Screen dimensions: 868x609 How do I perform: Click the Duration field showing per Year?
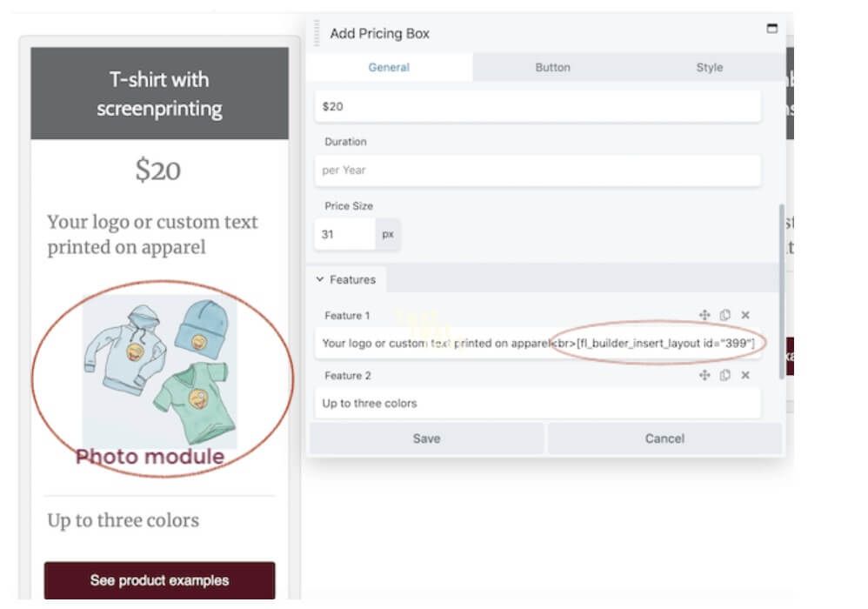[537, 170]
